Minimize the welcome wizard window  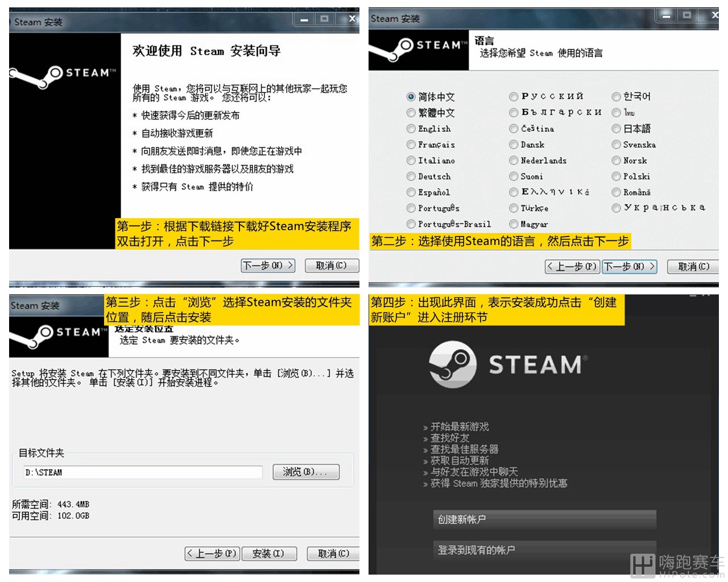pos(304,19)
